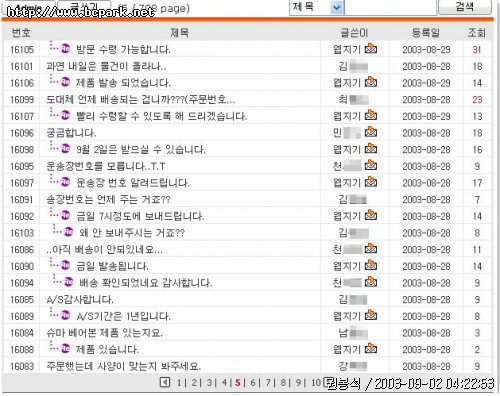This screenshot has width=500, height=396.
Task: Click the mail icon in row 16098
Action: pyautogui.click(x=371, y=148)
